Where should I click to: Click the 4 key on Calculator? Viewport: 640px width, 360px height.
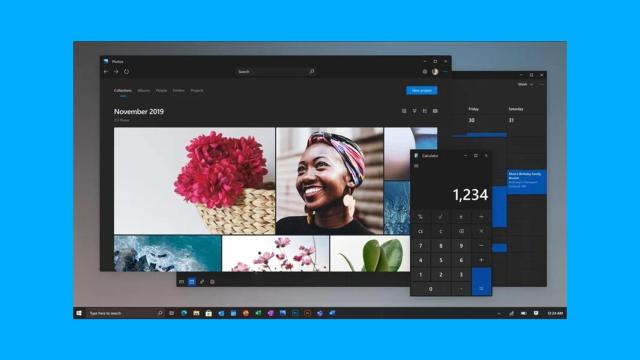pos(420,260)
